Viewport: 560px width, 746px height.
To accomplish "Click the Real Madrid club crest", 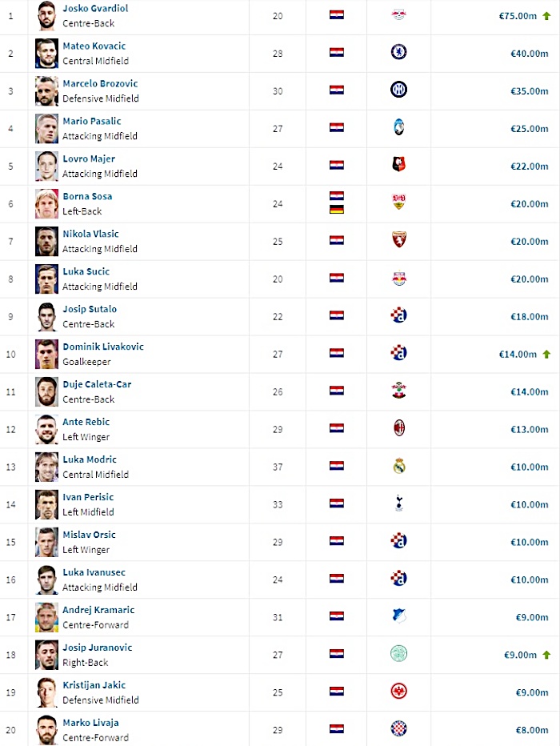I will [399, 466].
